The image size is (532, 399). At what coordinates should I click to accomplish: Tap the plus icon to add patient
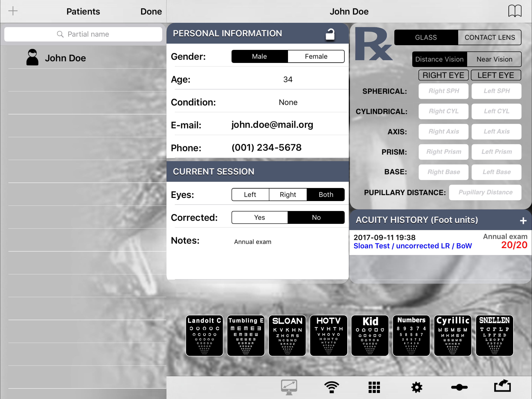[13, 11]
